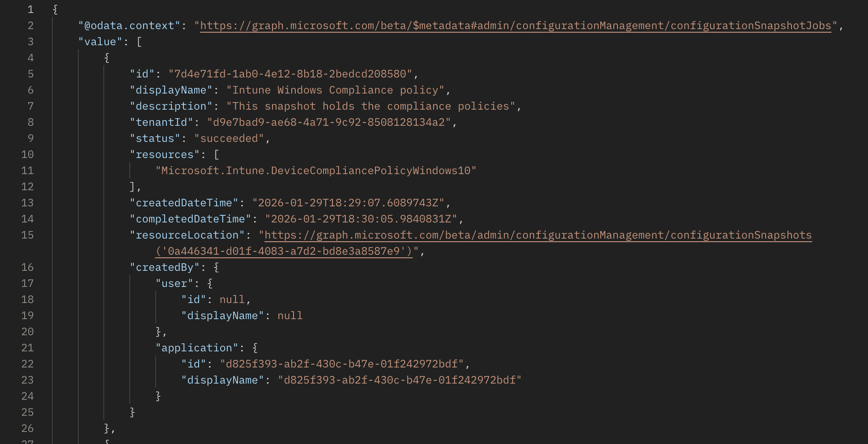Image resolution: width=868 pixels, height=444 pixels.
Task: Click the completedDateTime value on line 14
Action: pyautogui.click(x=363, y=219)
